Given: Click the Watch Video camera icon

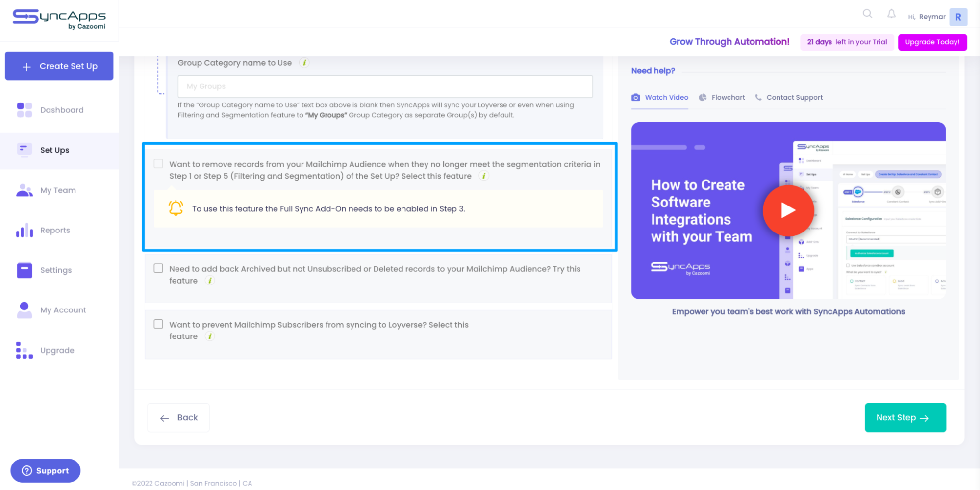Looking at the screenshot, I should [636, 97].
